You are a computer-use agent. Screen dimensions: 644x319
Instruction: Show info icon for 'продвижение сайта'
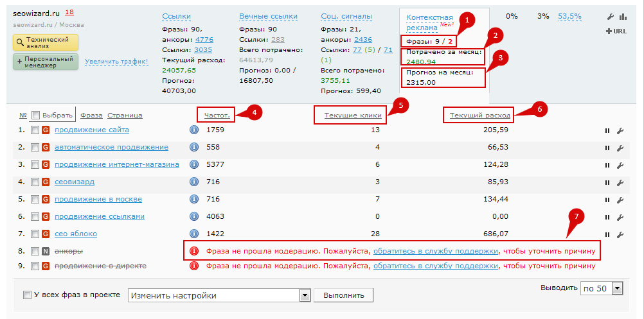(194, 130)
